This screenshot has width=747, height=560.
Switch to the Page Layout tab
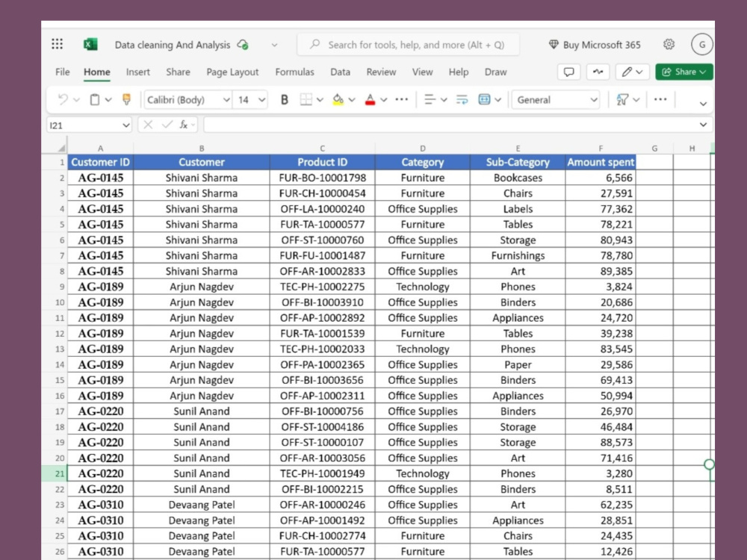(x=232, y=72)
